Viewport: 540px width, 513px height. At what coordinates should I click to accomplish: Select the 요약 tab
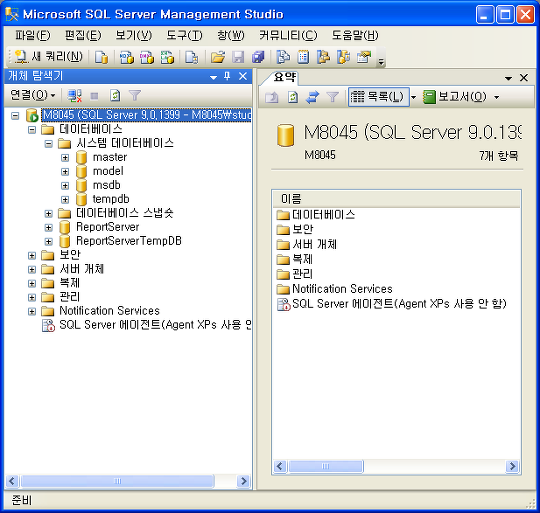pyautogui.click(x=284, y=77)
